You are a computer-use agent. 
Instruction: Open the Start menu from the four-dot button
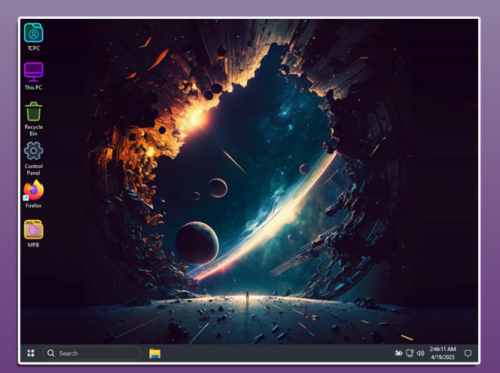click(x=31, y=353)
